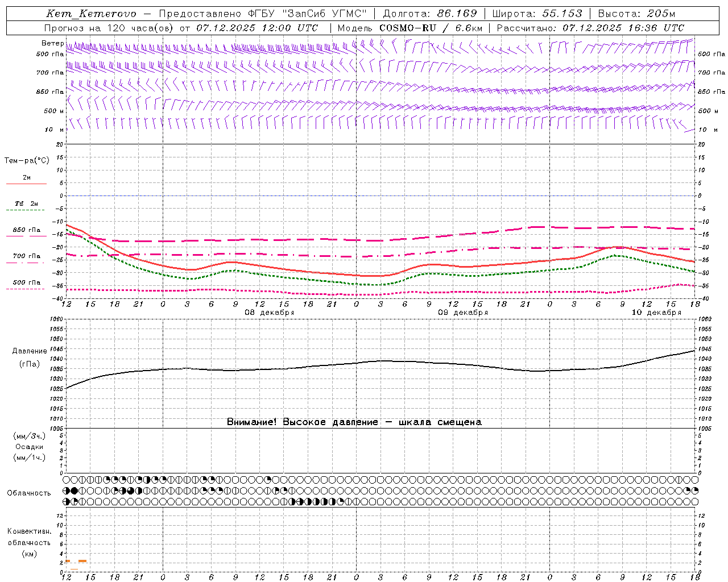The height and width of the screenshot is (582, 728).
Task: Click the station name Kem_Kemerovo in header
Action: pyautogui.click(x=91, y=14)
